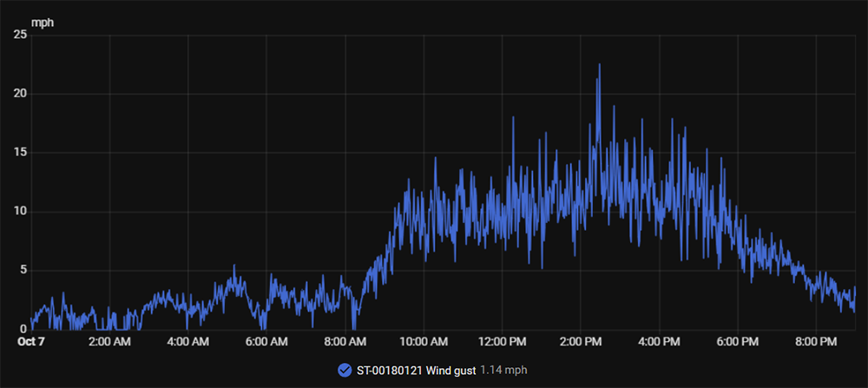
Task: Click the 2:00 PM time axis label
Action: 581,343
